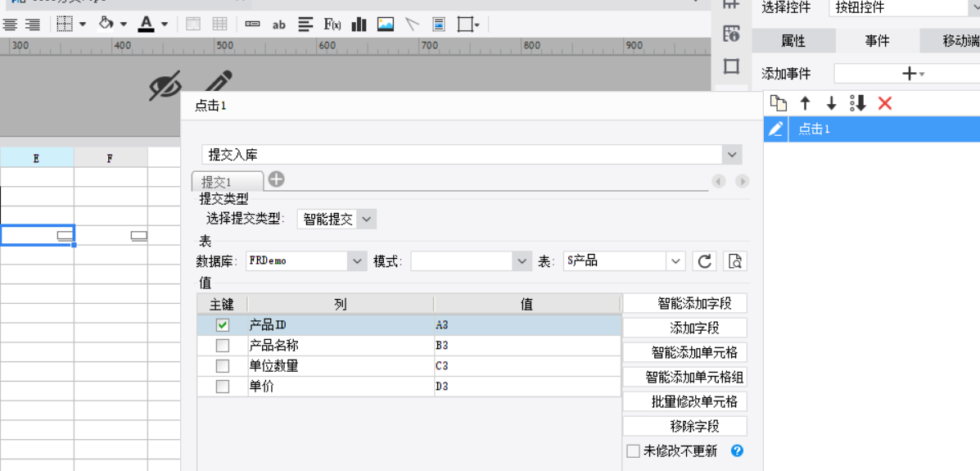Click the crossed-out eye icon
The height and width of the screenshot is (471, 980).
tap(165, 85)
